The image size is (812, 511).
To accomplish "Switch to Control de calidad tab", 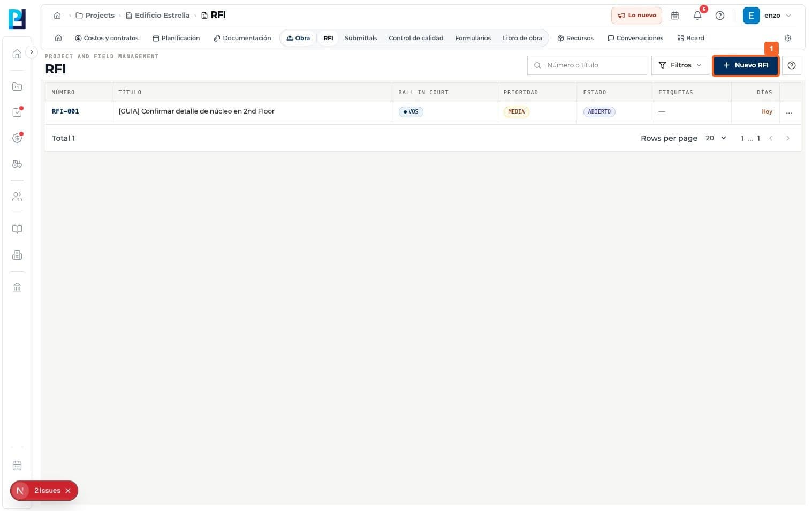I will (x=416, y=38).
